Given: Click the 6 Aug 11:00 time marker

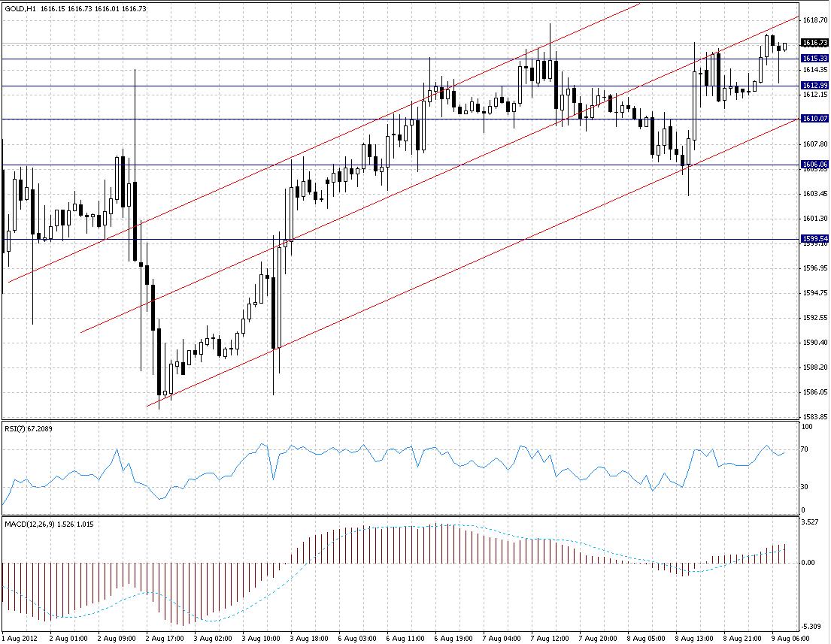Looking at the screenshot, I should tap(405, 638).
